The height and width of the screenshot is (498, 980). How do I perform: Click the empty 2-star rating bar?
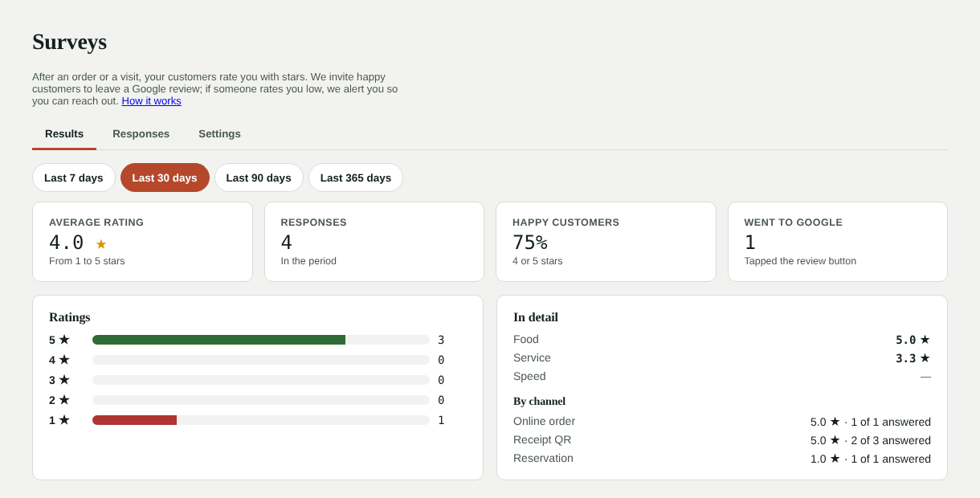pyautogui.click(x=261, y=400)
